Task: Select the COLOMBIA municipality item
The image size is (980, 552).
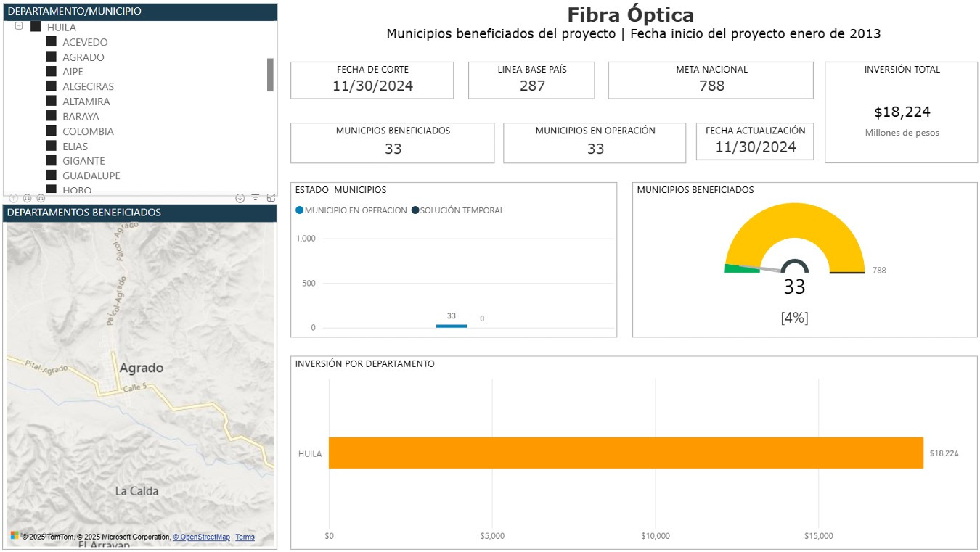Action: 88,131
